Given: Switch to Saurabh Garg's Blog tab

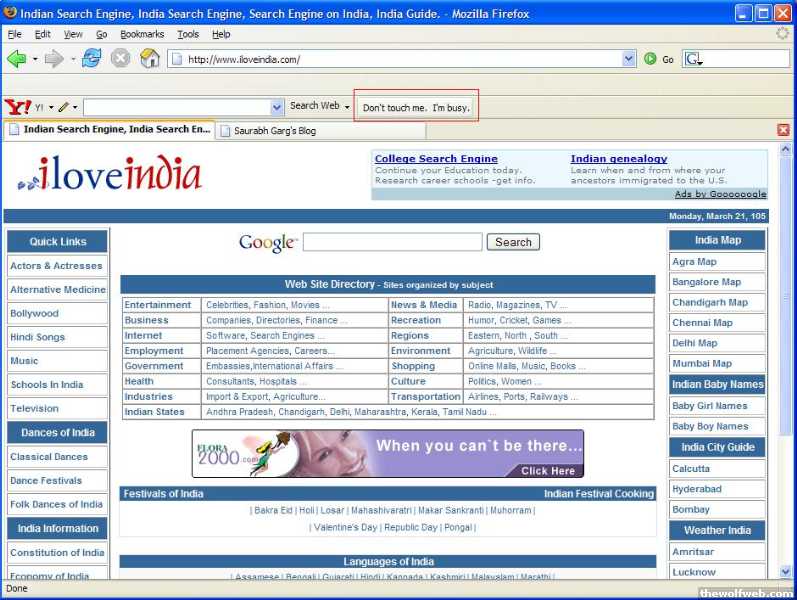Looking at the screenshot, I should 321,131.
